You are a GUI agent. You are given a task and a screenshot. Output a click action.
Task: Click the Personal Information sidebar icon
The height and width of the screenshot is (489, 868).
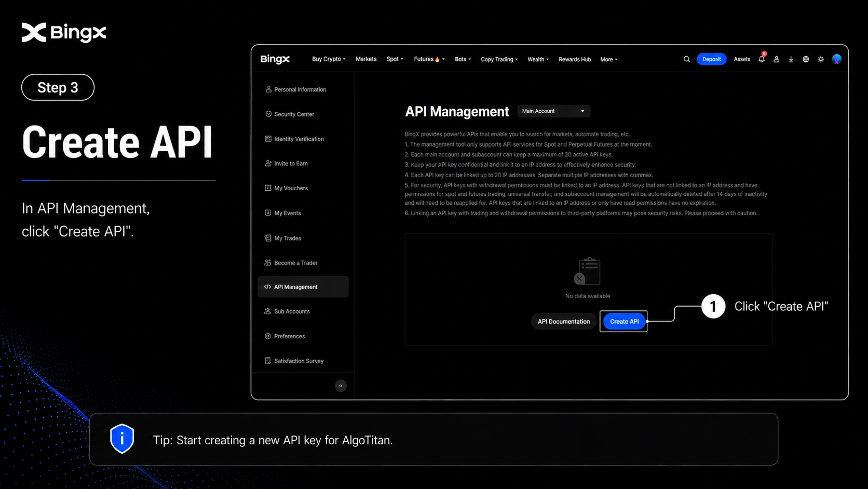[x=268, y=89]
